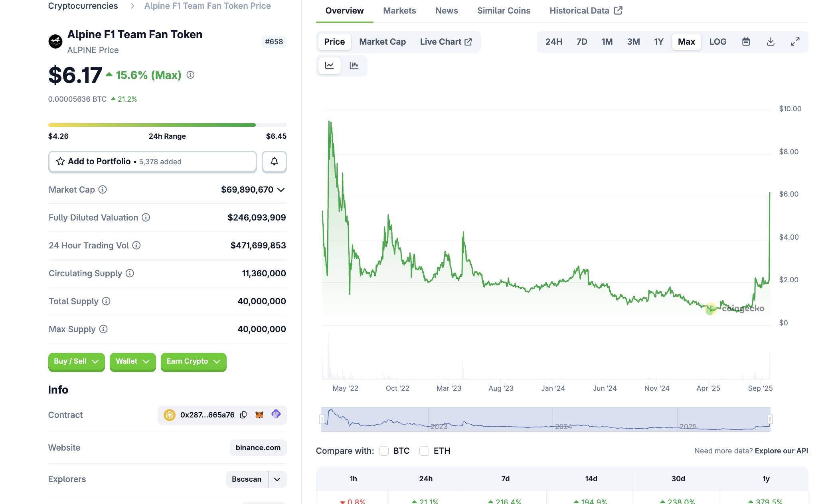This screenshot has height=504, width=826.
Task: Expand chart to fullscreen
Action: pos(795,42)
